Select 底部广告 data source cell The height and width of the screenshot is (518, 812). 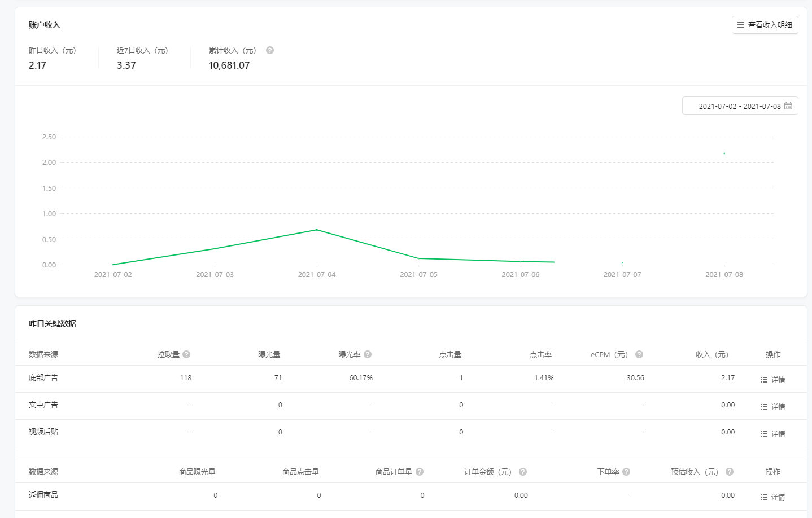tap(43, 377)
